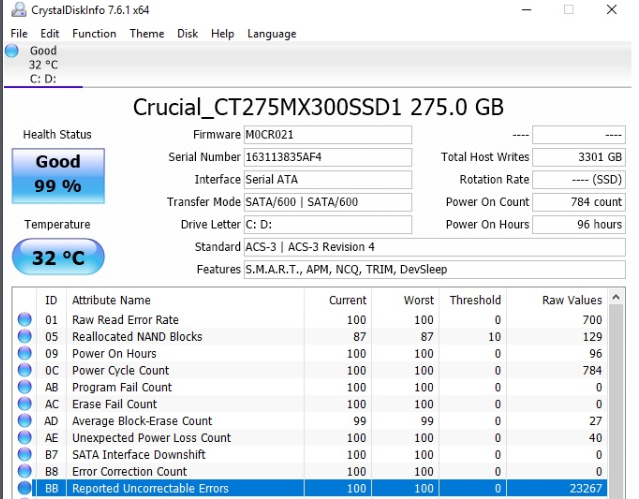This screenshot has width=639, height=499.
Task: Click the Total Host Writes value 3301 GB
Action: (x=579, y=157)
